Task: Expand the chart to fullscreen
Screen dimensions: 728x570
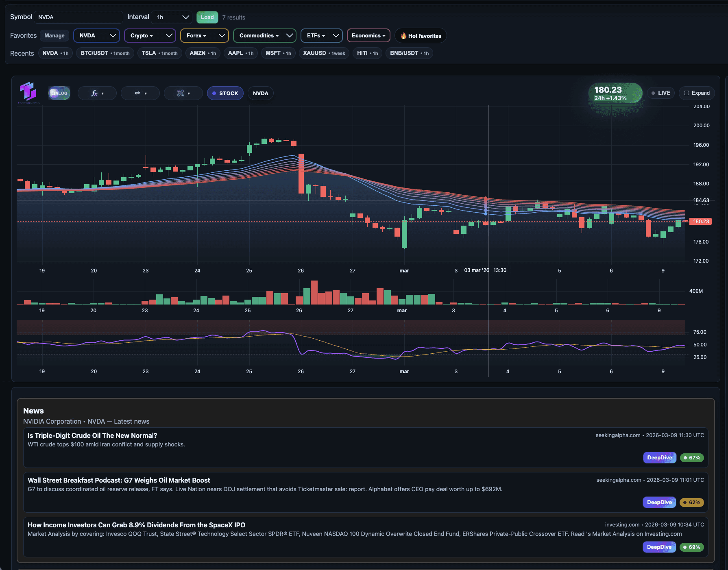Action: coord(697,93)
